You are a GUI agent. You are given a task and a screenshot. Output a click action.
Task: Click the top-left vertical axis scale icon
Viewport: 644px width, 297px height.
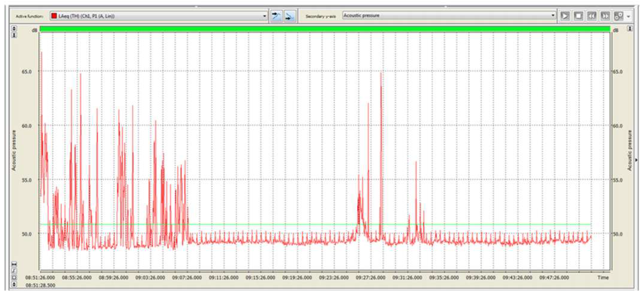(x=14, y=28)
